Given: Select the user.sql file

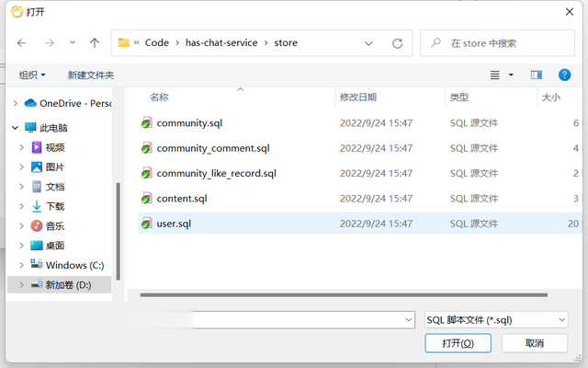Looking at the screenshot, I should click(174, 224).
